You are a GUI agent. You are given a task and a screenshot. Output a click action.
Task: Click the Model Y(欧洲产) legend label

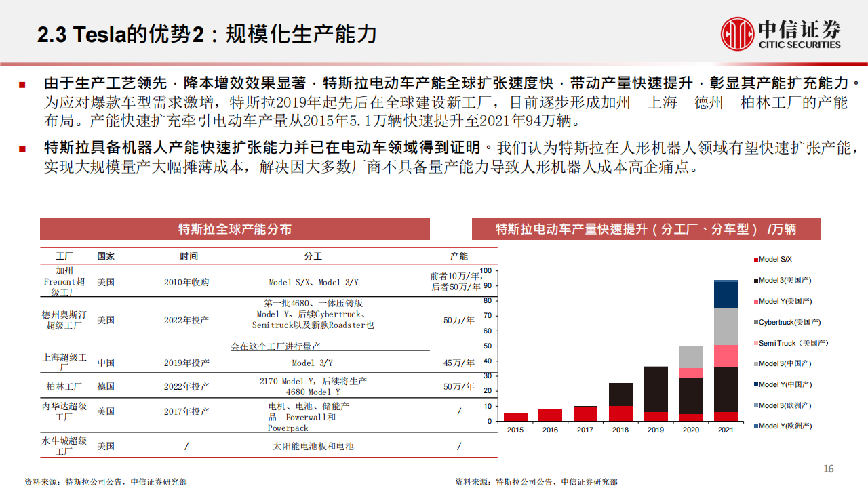click(x=785, y=426)
